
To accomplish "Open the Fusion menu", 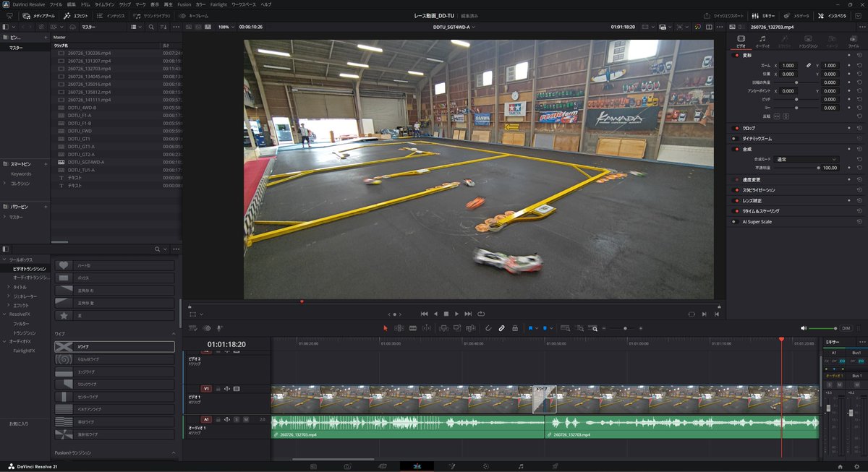I will pos(184,4).
